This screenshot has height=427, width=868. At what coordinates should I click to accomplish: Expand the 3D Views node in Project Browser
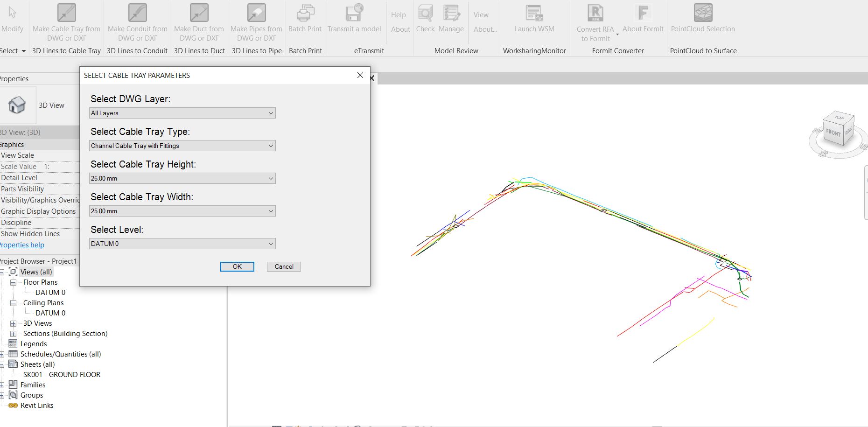click(x=13, y=323)
